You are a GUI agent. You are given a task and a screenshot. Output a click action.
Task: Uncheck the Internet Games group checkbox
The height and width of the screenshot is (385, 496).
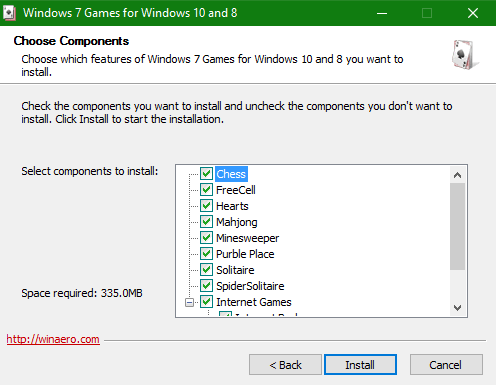click(x=206, y=302)
